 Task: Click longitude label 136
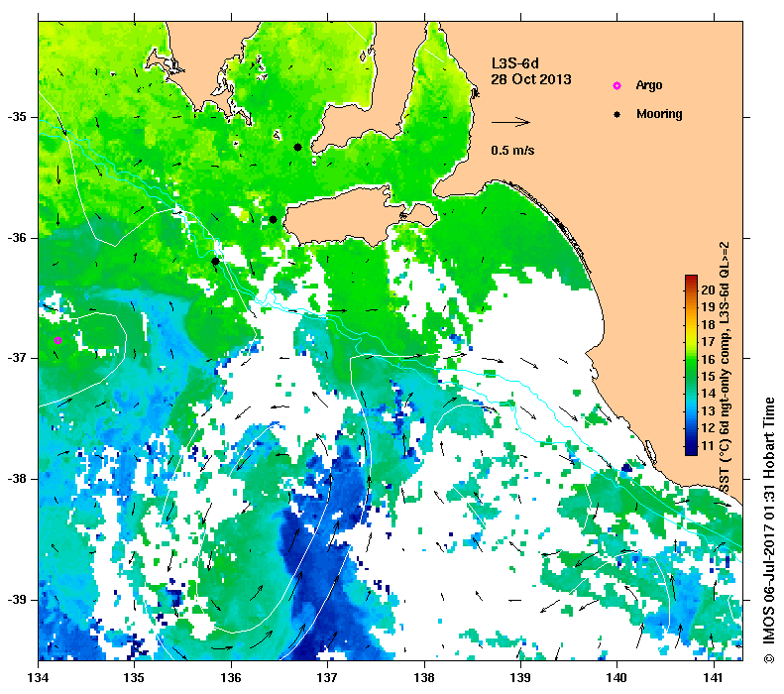(x=231, y=677)
